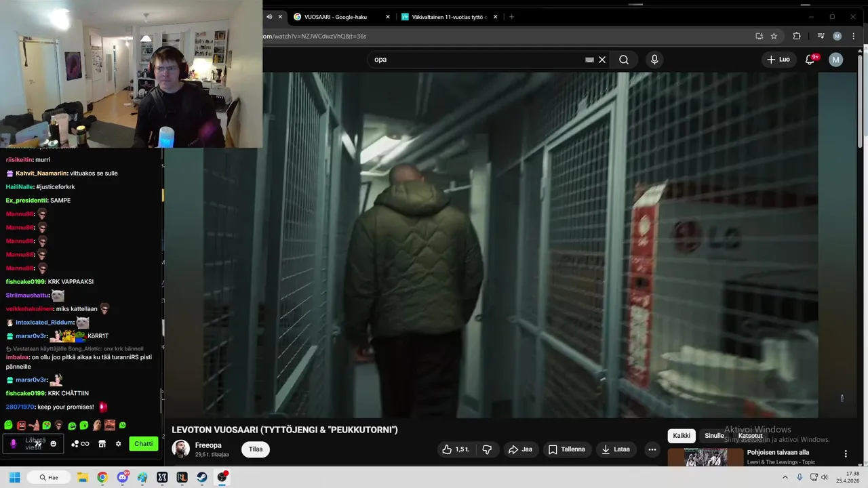Click chat username Ex_presidentti
The image size is (868, 488).
[26, 200]
